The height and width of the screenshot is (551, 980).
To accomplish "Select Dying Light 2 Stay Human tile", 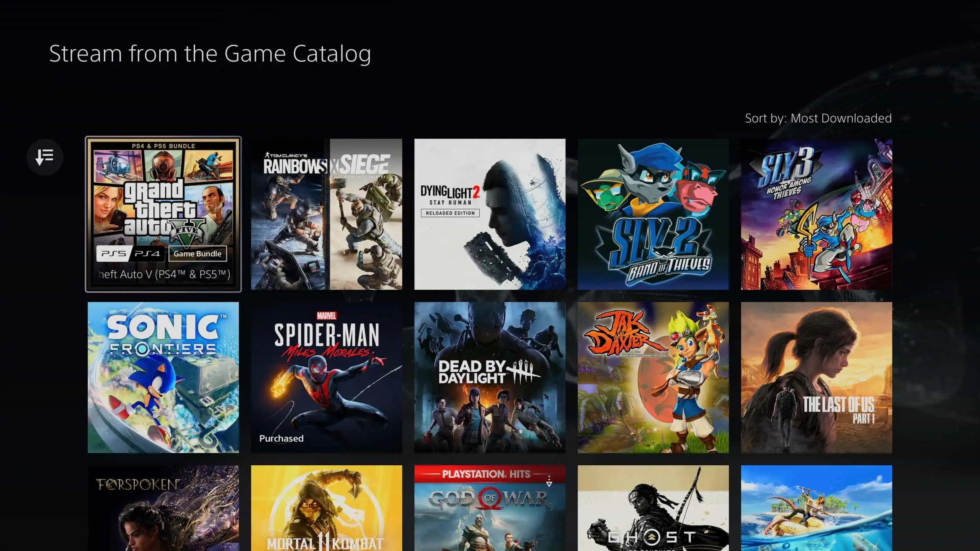I will [489, 214].
